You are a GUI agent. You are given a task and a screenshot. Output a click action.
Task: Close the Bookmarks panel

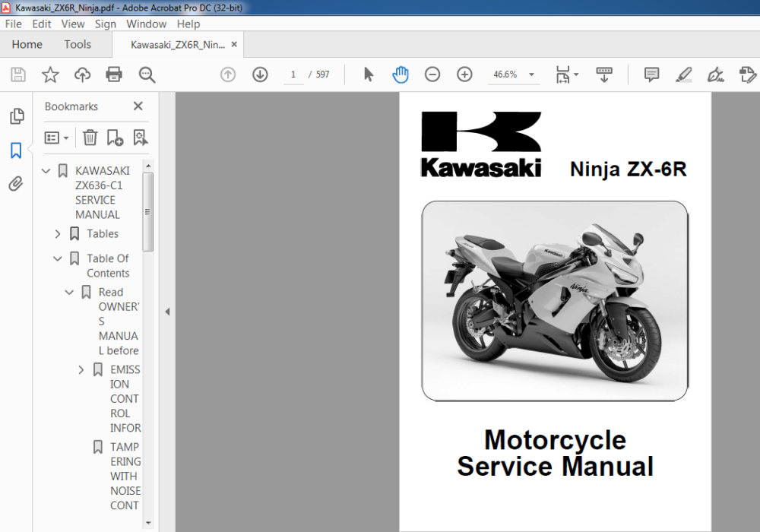tap(138, 106)
